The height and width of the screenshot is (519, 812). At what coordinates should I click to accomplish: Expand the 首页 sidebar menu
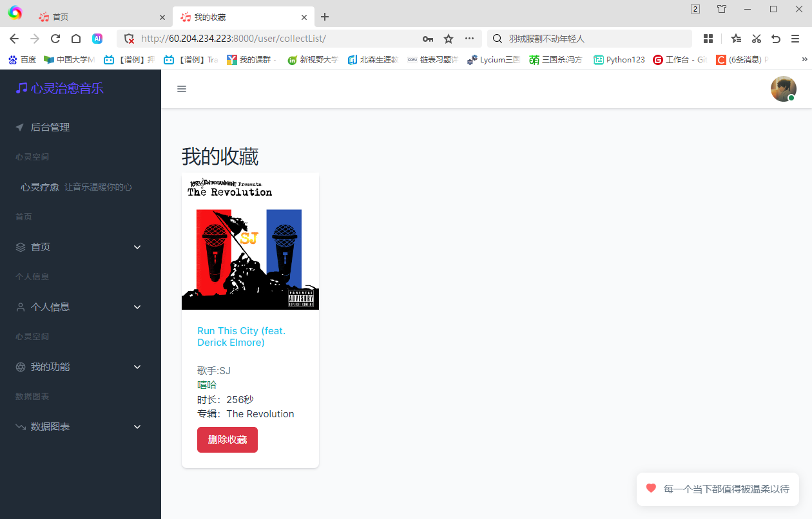[81, 247]
